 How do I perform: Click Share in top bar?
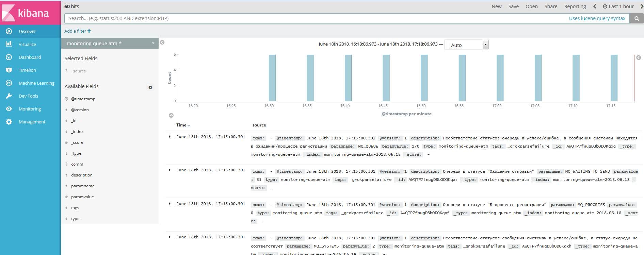click(551, 6)
